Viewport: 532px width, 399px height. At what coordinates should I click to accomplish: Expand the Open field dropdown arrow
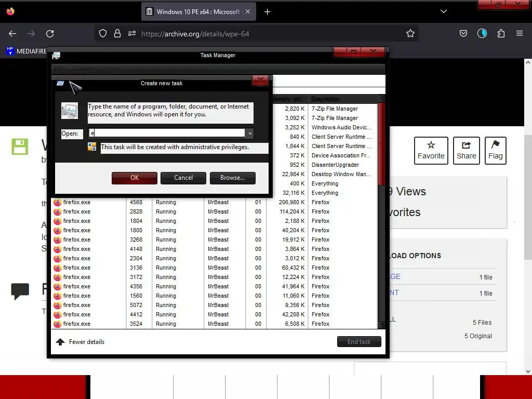pyautogui.click(x=250, y=134)
